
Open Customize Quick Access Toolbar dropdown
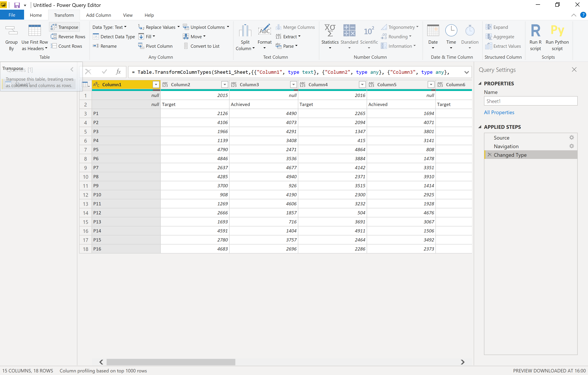[25, 5]
